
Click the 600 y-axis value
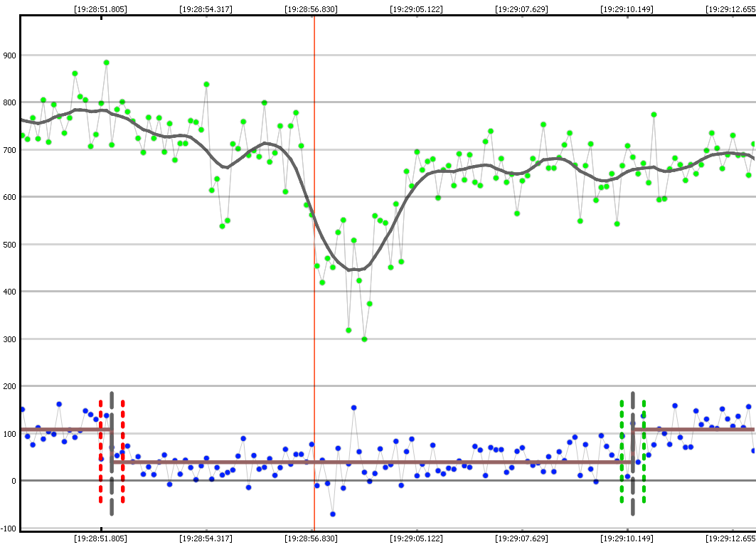coord(10,197)
